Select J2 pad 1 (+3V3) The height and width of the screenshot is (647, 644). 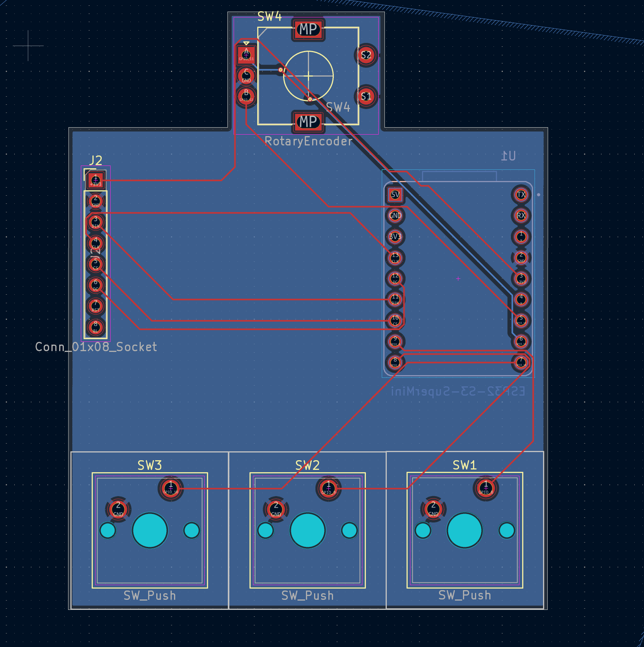pyautogui.click(x=96, y=180)
